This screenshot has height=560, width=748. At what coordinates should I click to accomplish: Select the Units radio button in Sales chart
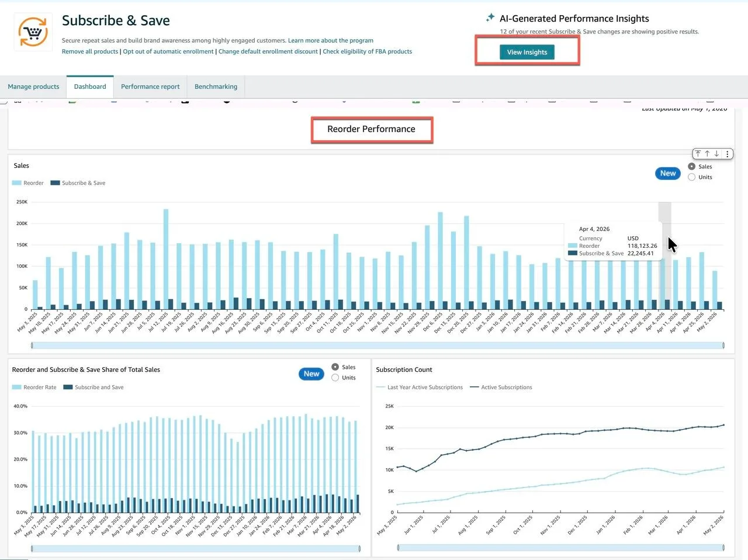pos(692,177)
